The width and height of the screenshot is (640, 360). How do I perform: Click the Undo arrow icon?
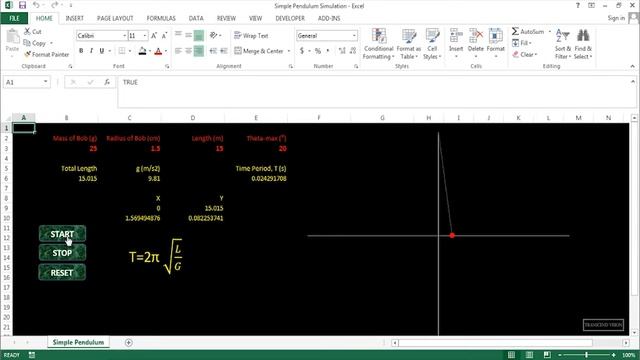tap(36, 5)
